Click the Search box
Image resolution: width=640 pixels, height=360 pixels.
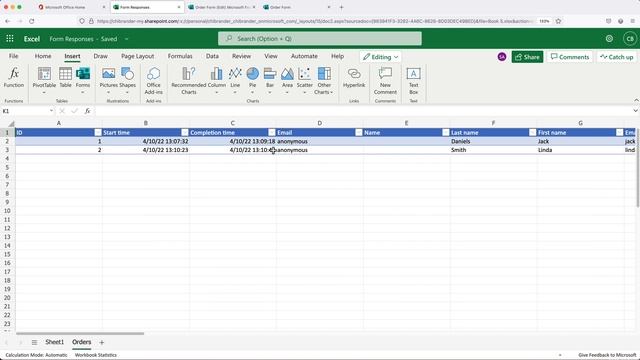coord(320,38)
